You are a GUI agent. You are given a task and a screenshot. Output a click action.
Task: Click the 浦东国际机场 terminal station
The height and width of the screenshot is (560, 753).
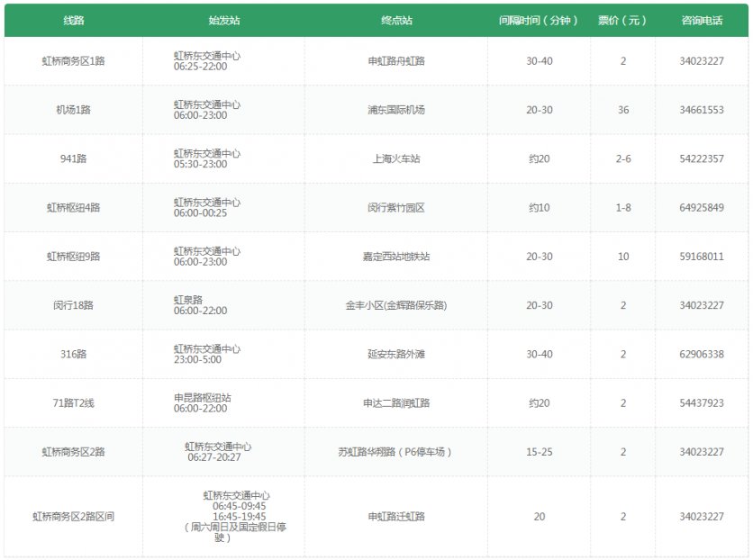[395, 110]
